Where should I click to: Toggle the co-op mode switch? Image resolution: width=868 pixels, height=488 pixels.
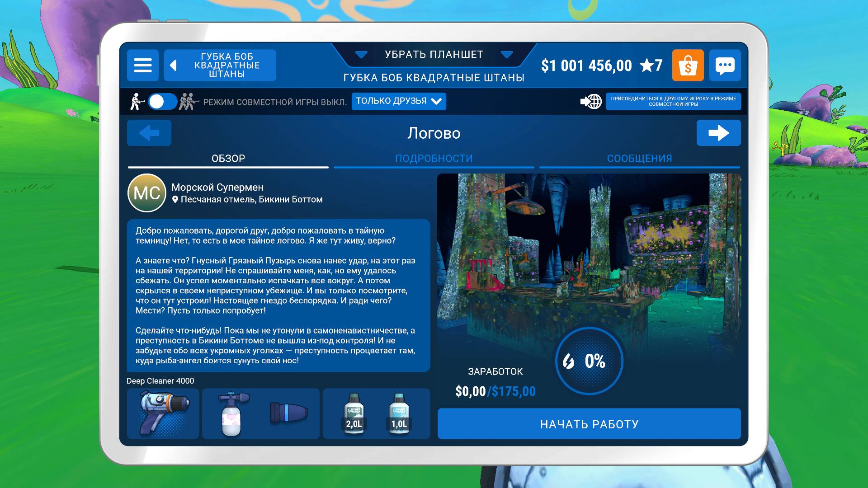pos(162,102)
